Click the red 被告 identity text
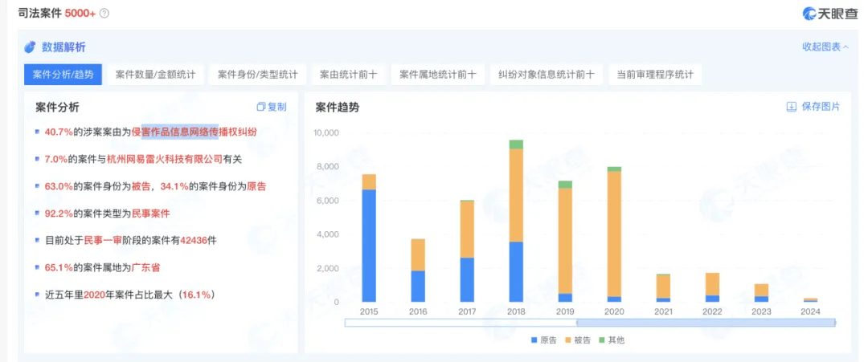This screenshot has width=868, height=362. (x=140, y=186)
